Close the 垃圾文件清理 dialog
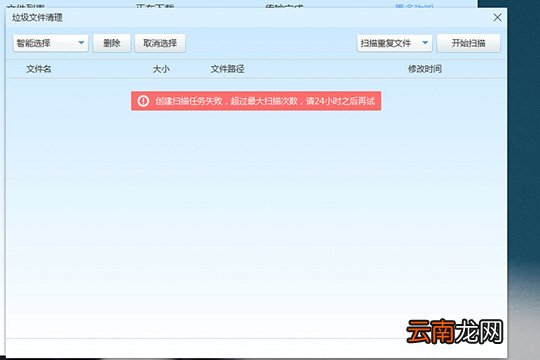540x360 pixels. tap(497, 18)
